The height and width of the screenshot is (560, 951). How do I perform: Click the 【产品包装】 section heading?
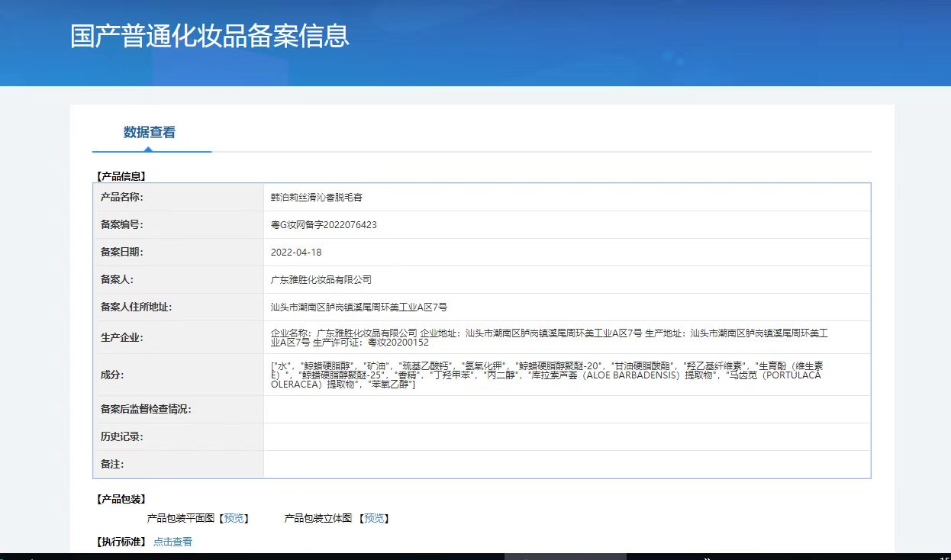pyautogui.click(x=121, y=499)
